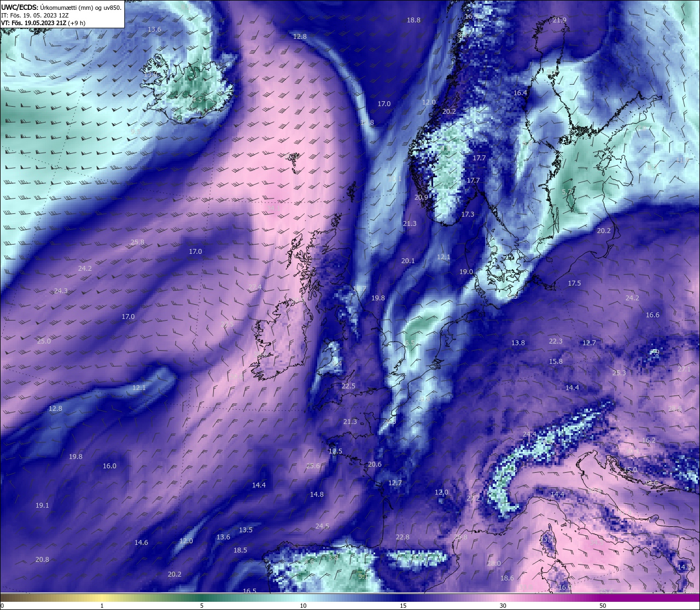Image resolution: width=700 pixels, height=610 pixels.
Task: Click the map value 16.4
Action: 520,93
